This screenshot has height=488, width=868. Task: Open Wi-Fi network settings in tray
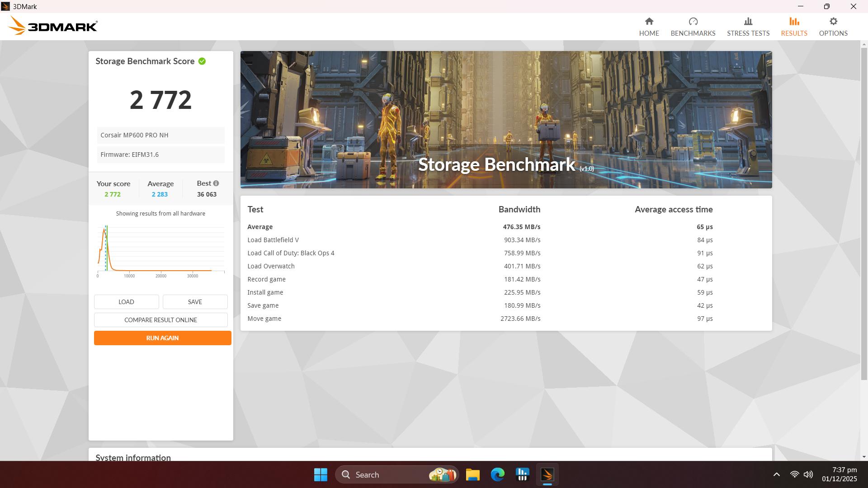(x=794, y=474)
